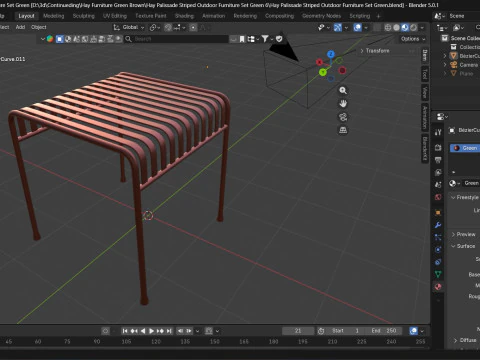Open the View sidebar tab

[425, 92]
